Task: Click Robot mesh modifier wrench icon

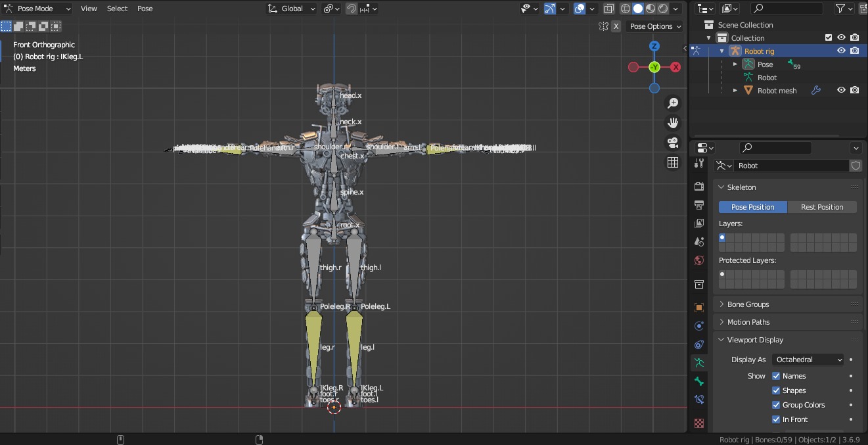Action: point(816,91)
